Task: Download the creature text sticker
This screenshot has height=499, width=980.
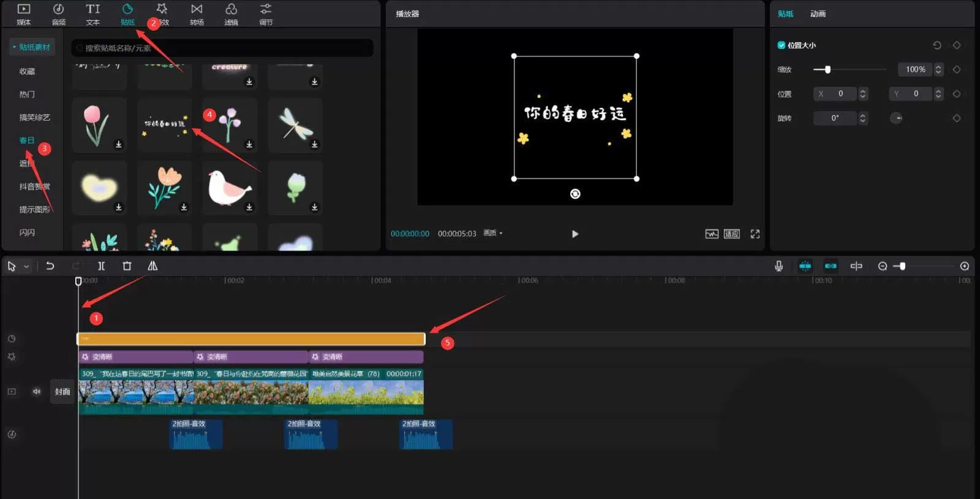Action: tap(249, 82)
